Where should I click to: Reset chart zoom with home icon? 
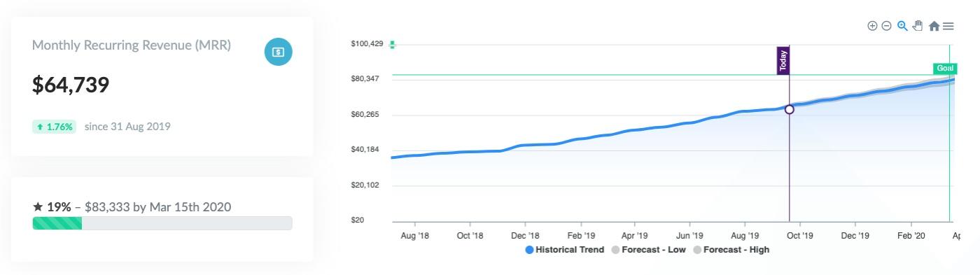[x=934, y=26]
